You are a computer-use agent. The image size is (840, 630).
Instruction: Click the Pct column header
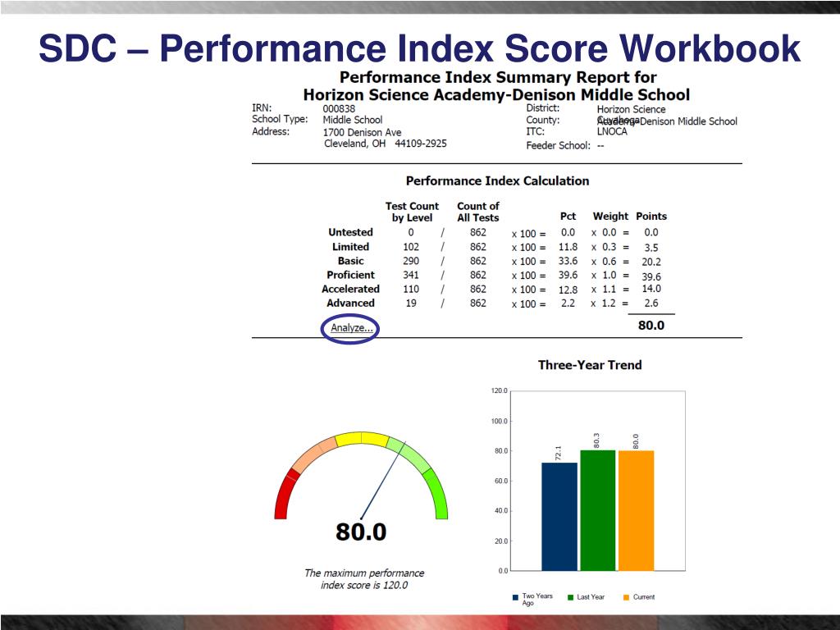[568, 216]
